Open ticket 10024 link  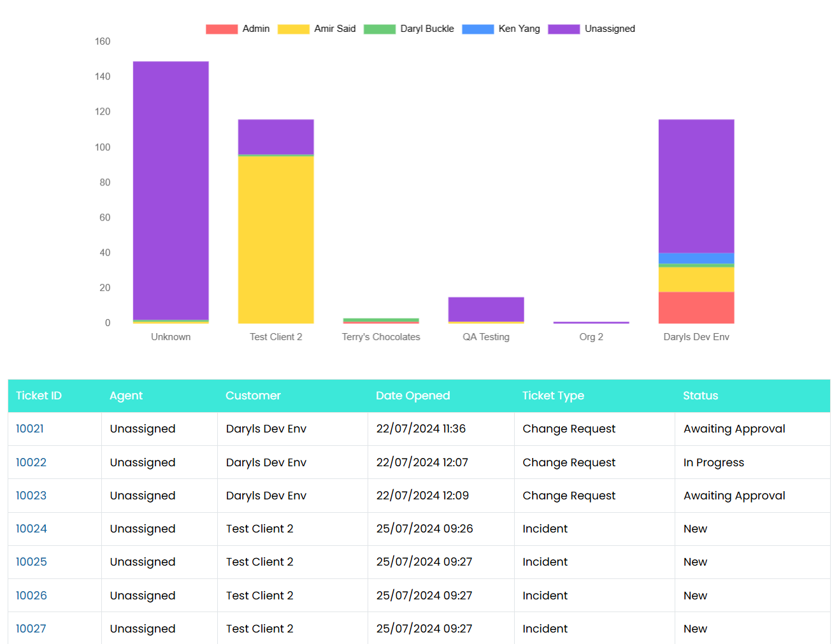click(x=31, y=529)
